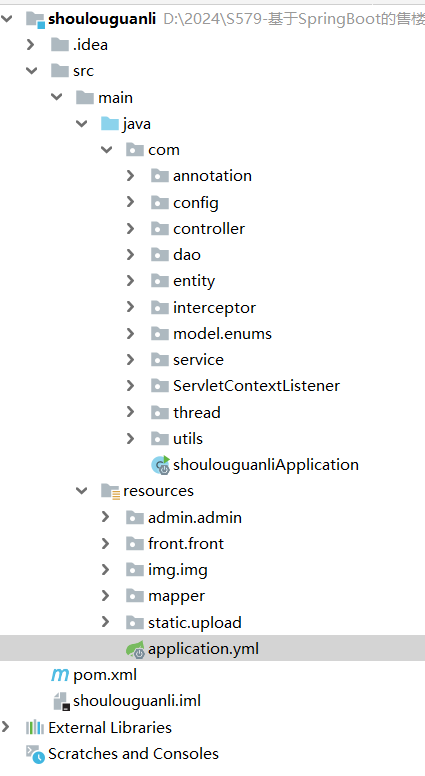This screenshot has height=776, width=425.
Task: Click the Scratches and Consoles icon
Action: pos(35,754)
